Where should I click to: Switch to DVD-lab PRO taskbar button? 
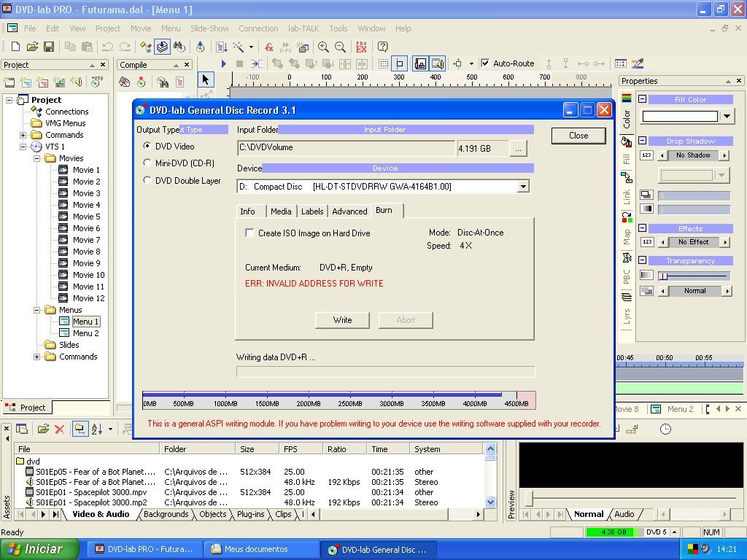click(x=146, y=549)
